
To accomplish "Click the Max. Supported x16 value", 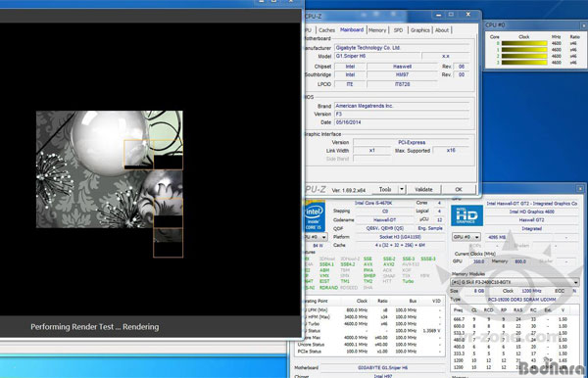I will coord(451,151).
